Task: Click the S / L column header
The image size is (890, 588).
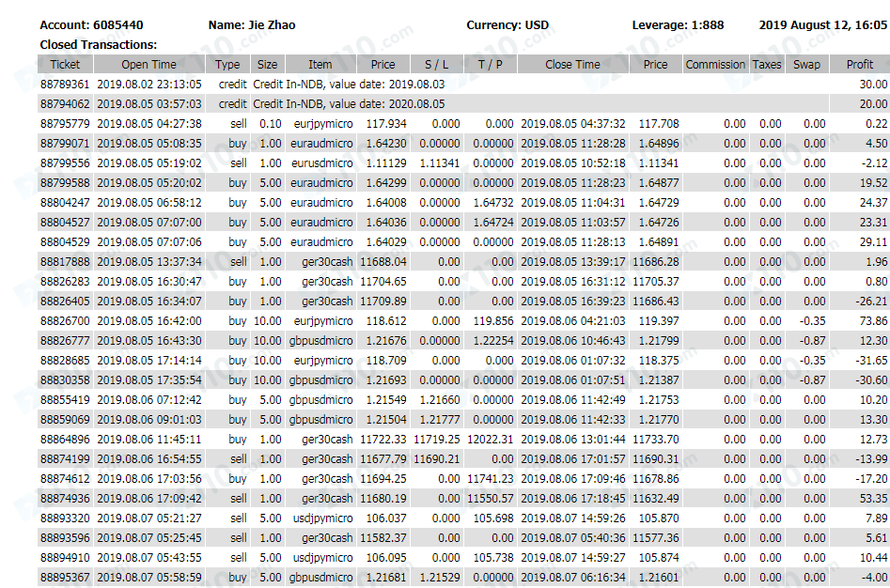Action: [x=436, y=64]
